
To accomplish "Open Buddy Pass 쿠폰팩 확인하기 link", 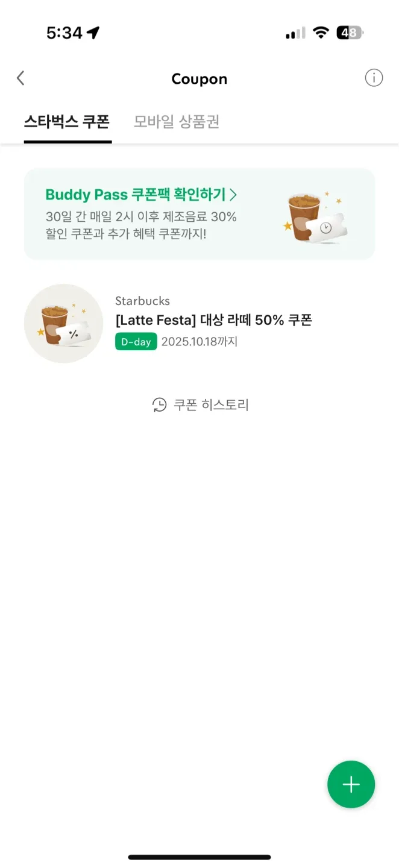I will [136, 195].
